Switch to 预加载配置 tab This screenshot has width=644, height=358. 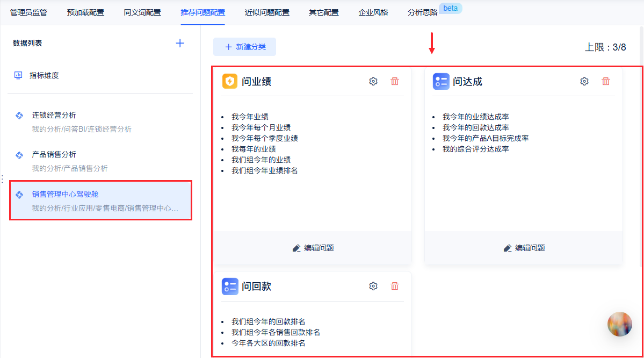coord(85,12)
